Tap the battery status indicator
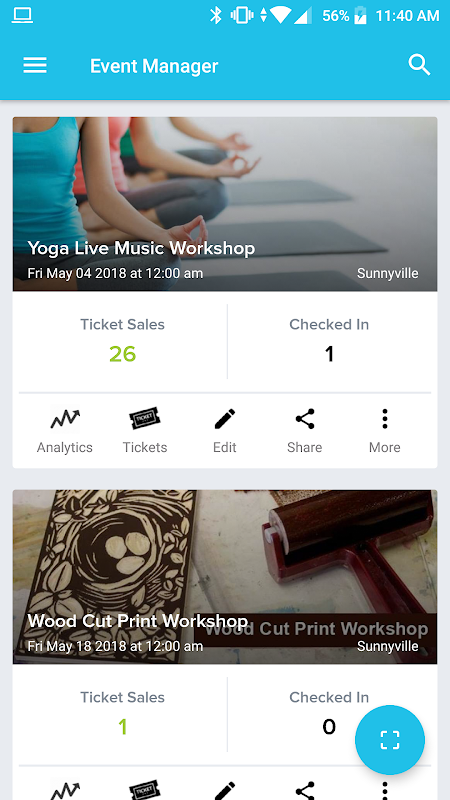The height and width of the screenshot is (800, 450). [360, 16]
